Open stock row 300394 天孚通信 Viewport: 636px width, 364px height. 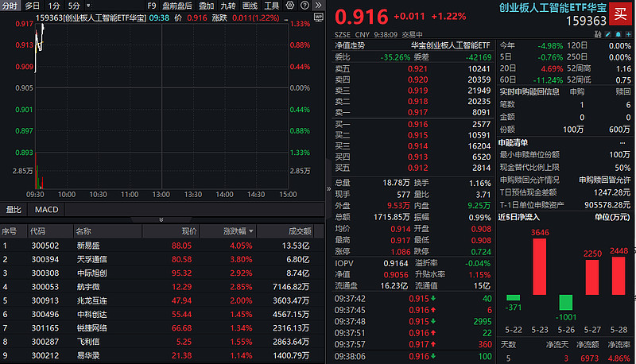pos(162,259)
